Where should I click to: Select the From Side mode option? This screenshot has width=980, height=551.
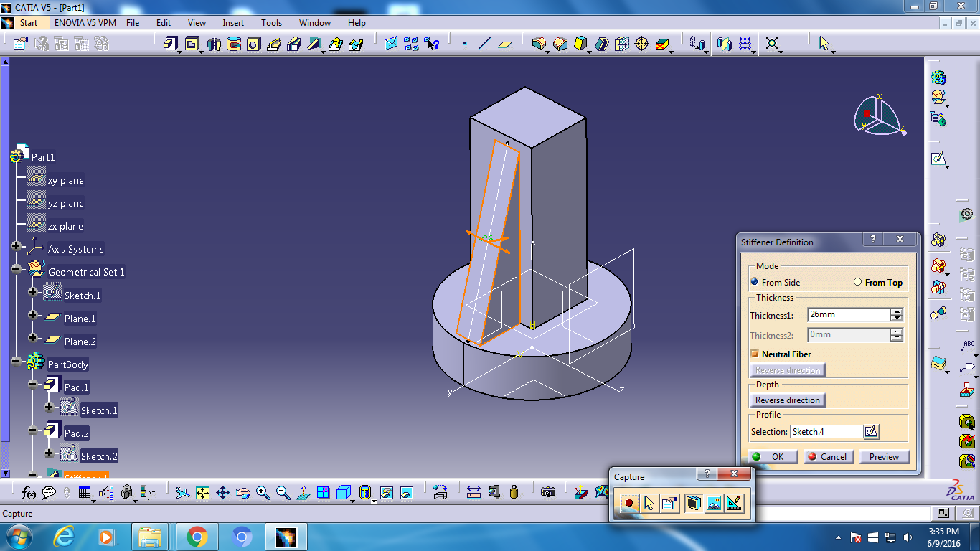754,282
